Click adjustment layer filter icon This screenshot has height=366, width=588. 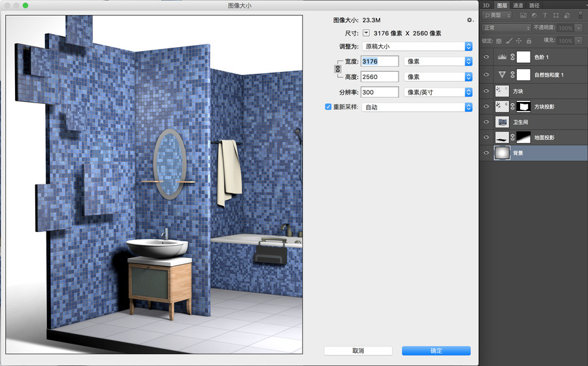(x=534, y=16)
